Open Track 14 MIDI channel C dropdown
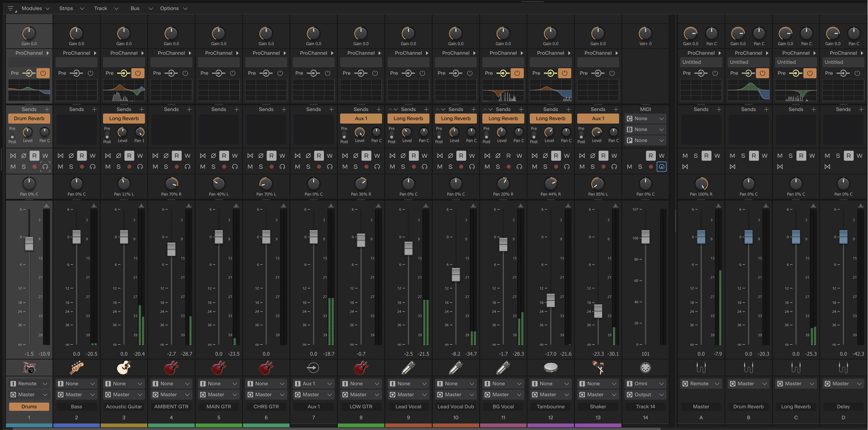 (645, 118)
